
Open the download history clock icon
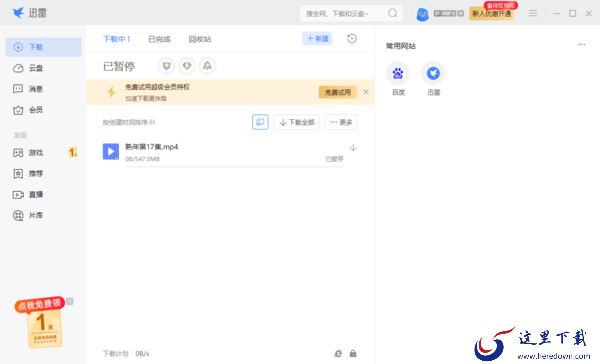352,39
